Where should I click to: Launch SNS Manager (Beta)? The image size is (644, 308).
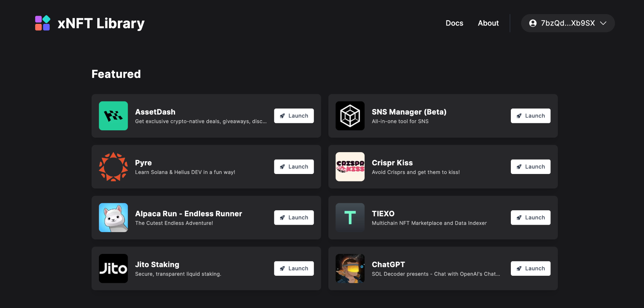531,116
